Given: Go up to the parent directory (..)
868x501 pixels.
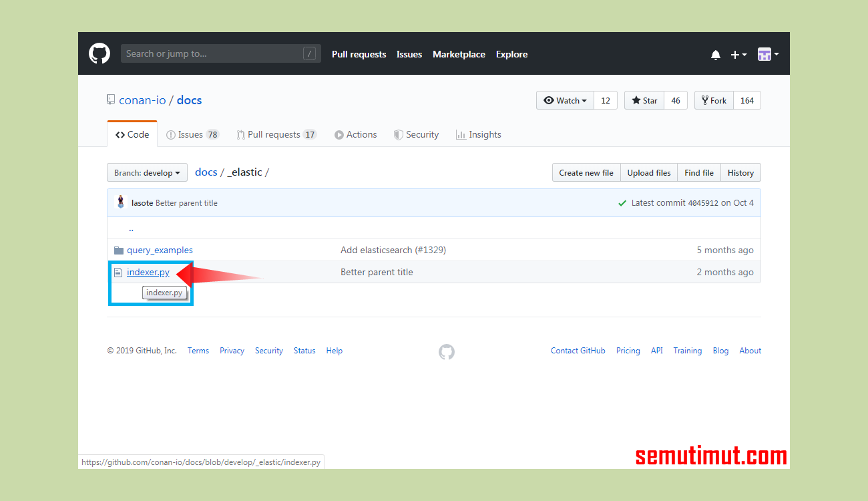Looking at the screenshot, I should [131, 228].
